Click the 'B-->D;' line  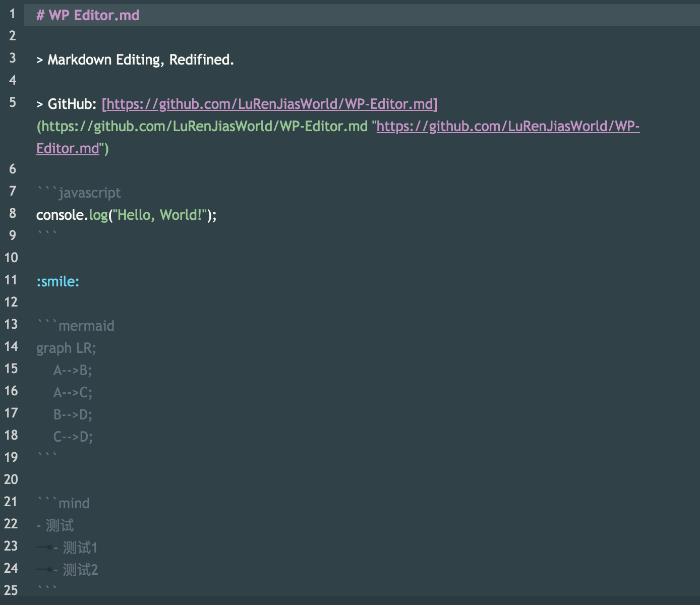[x=73, y=414]
